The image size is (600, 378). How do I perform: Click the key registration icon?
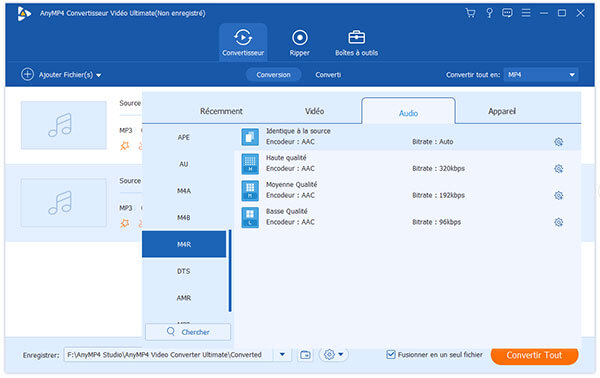[x=489, y=13]
